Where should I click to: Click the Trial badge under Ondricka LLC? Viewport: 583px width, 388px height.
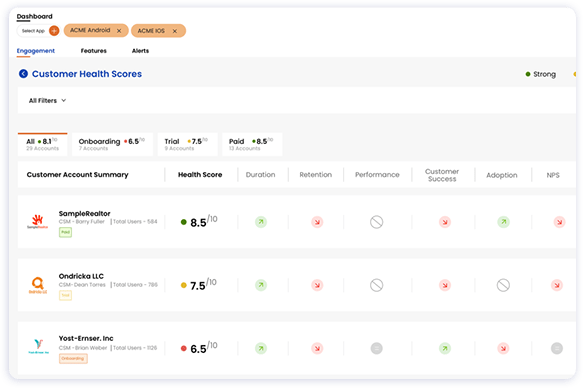[x=65, y=295]
